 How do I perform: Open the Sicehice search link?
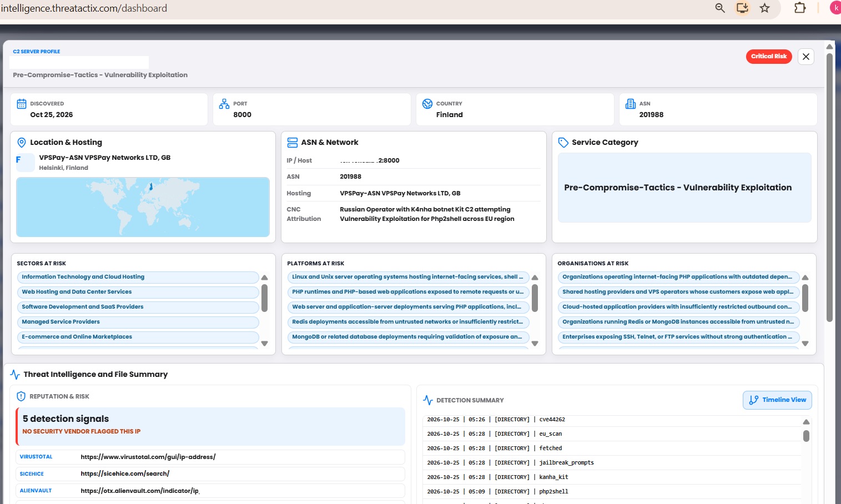[x=125, y=473]
